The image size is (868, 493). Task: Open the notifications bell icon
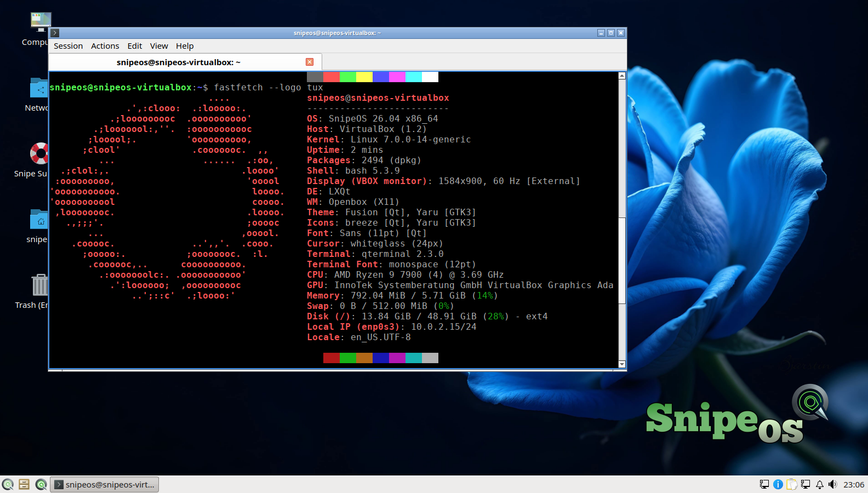point(820,484)
